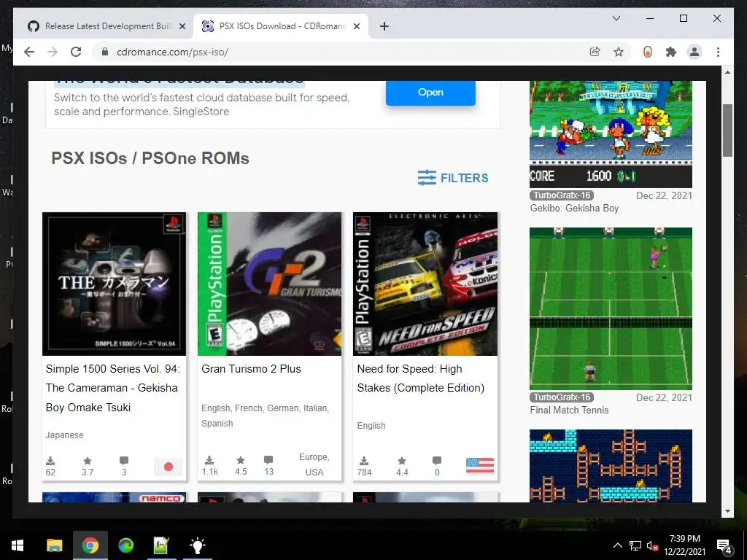Open Simple 1500 Series Vol. 94 title link
This screenshot has width=747, height=560.
tap(112, 388)
